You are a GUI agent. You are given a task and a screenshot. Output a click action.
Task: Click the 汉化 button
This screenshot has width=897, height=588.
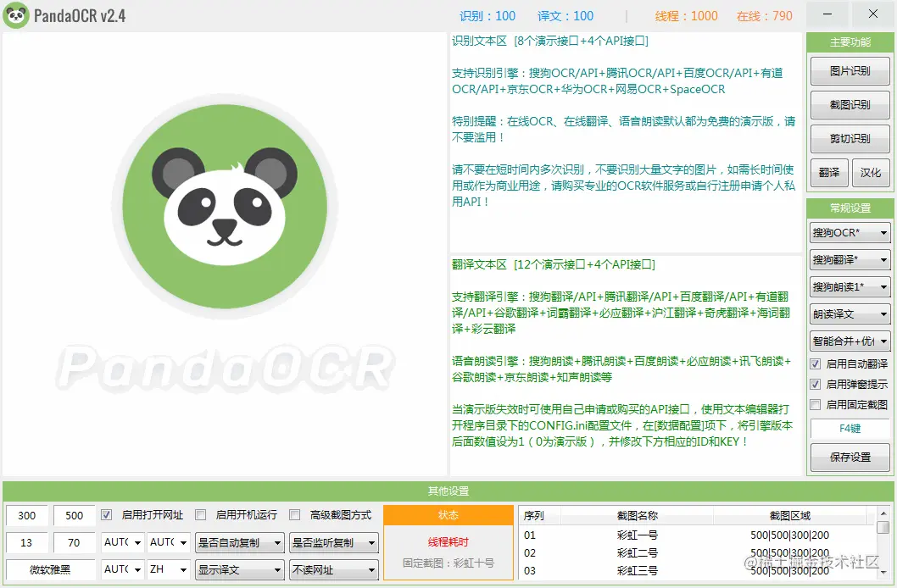pyautogui.click(x=871, y=173)
